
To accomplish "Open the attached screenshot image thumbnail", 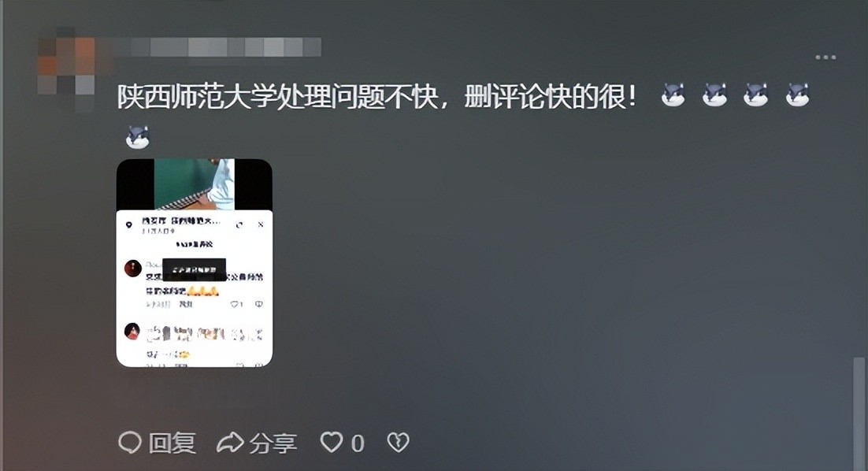I will click(195, 263).
